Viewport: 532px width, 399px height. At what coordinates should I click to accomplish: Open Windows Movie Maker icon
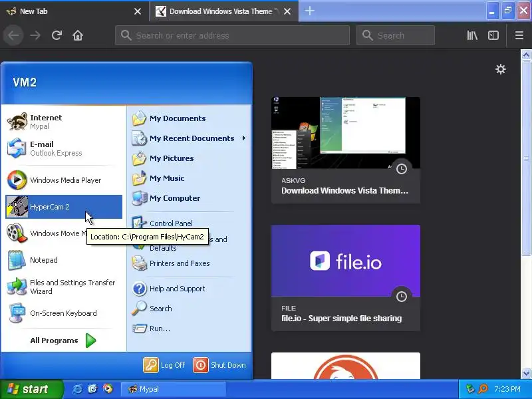(x=16, y=233)
